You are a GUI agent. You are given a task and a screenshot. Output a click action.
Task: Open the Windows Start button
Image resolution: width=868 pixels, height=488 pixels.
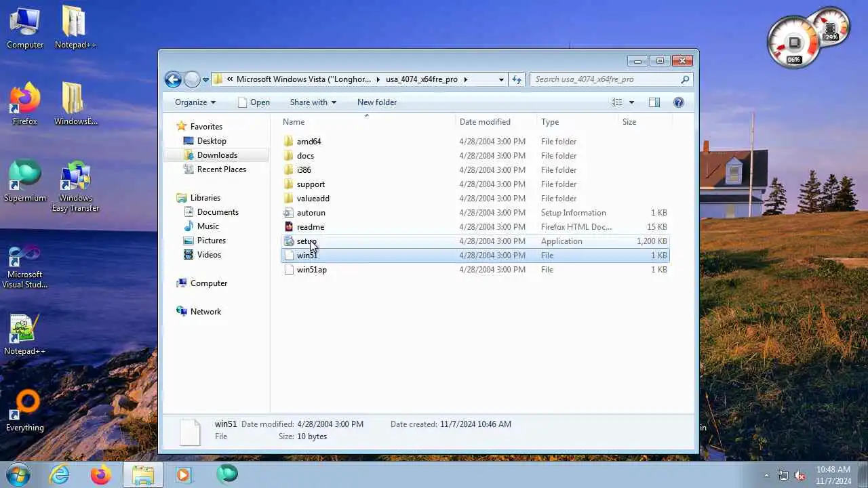[18, 474]
